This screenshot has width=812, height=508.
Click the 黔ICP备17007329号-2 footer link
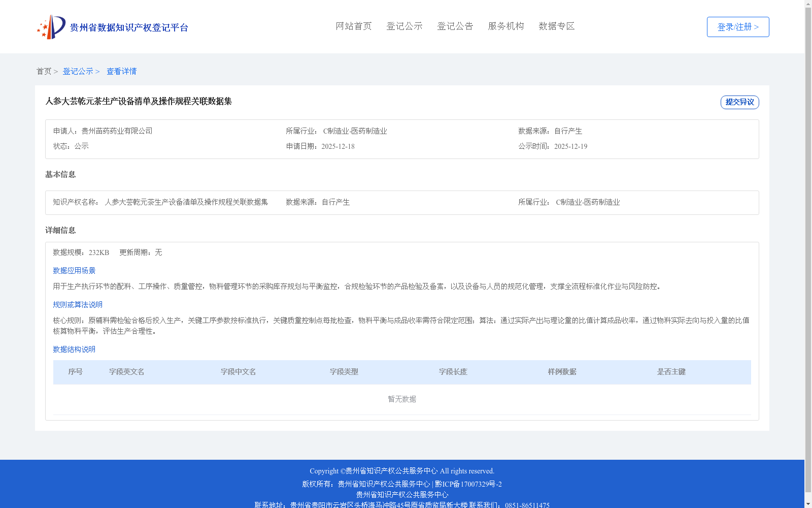(x=468, y=484)
